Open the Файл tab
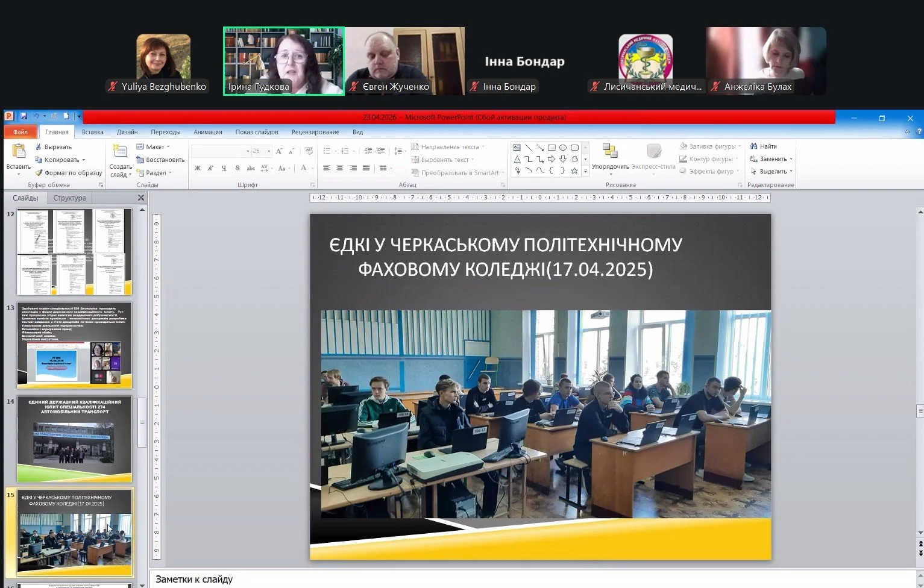 point(20,132)
